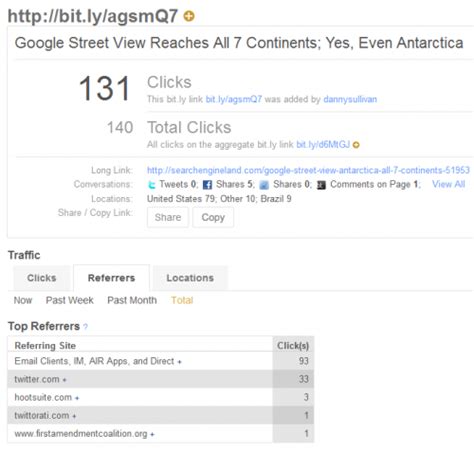Choose the Past Week time range

pos(70,300)
